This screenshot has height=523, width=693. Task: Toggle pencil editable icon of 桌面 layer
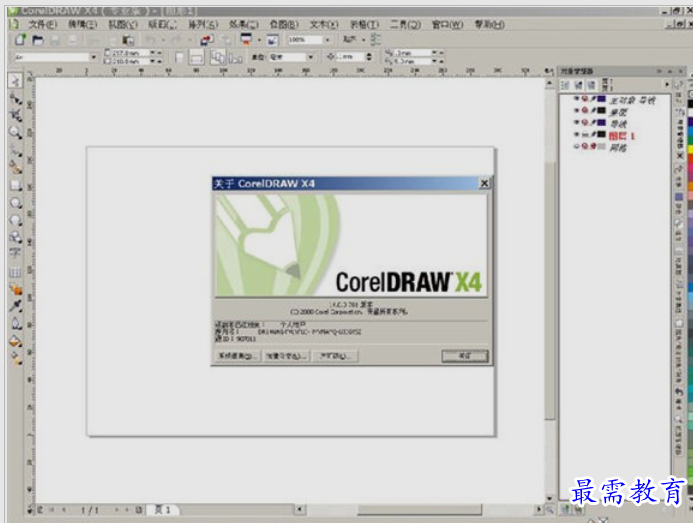coord(594,110)
